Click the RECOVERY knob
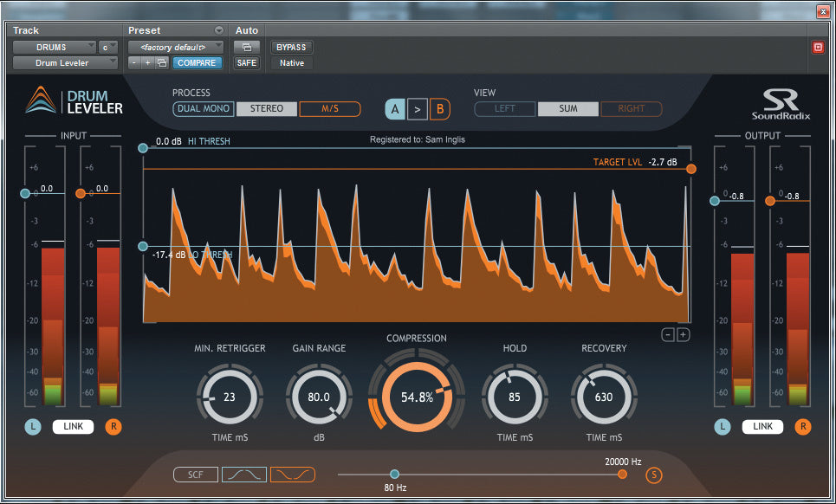836x504 pixels. click(x=604, y=397)
